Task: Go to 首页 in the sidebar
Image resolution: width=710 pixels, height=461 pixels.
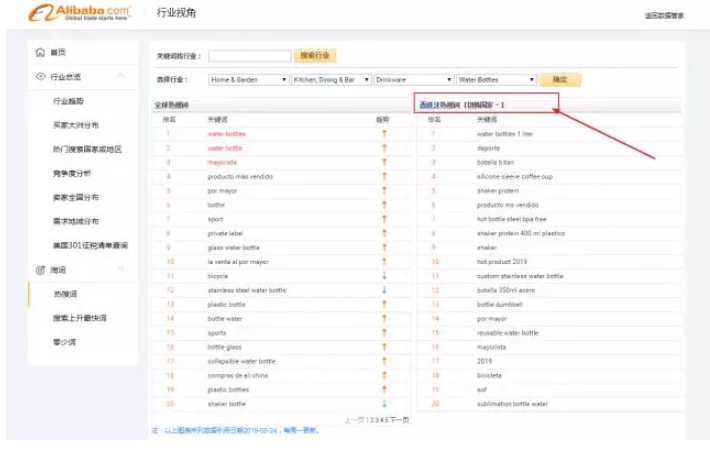Action: click(58, 53)
